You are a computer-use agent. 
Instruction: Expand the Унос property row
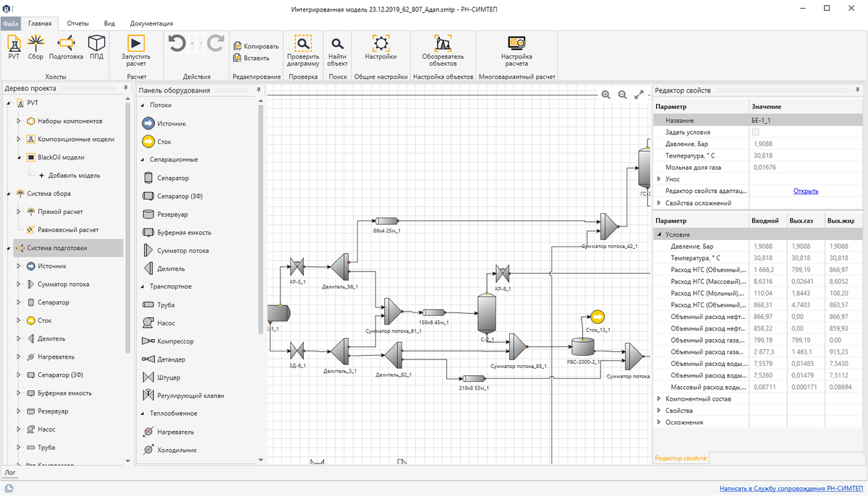click(x=659, y=179)
